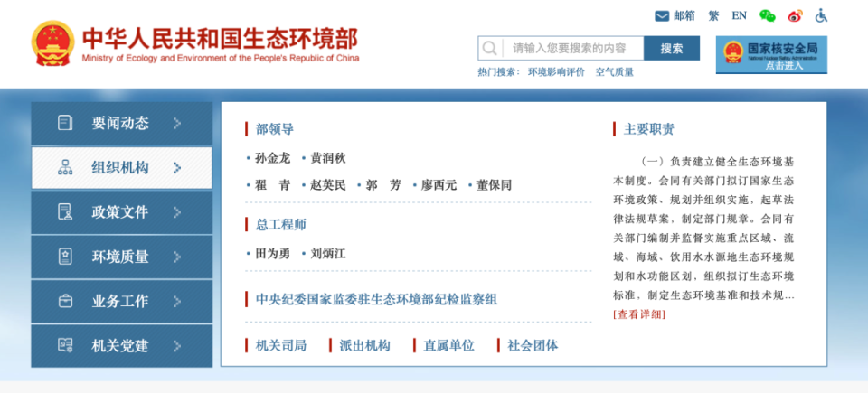Open the 机关党建 menu item
The height and width of the screenshot is (393, 868).
click(x=122, y=346)
